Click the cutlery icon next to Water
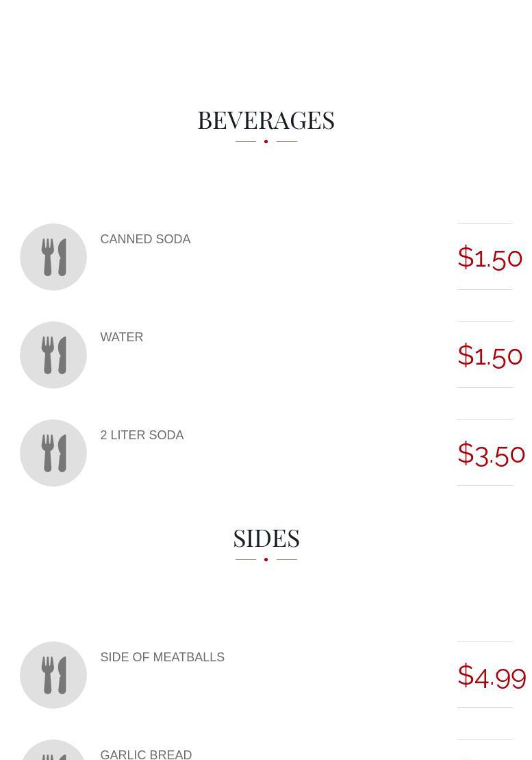The width and height of the screenshot is (532, 760). click(53, 355)
